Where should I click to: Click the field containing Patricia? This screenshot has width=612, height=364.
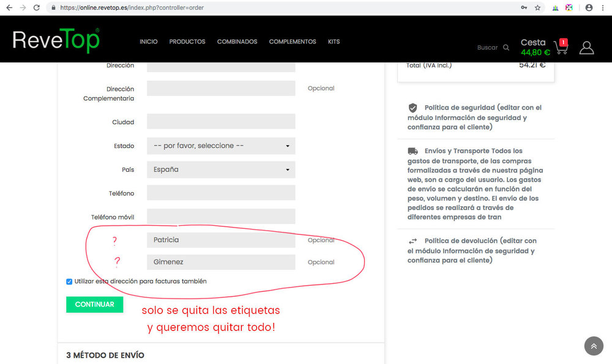tap(221, 240)
